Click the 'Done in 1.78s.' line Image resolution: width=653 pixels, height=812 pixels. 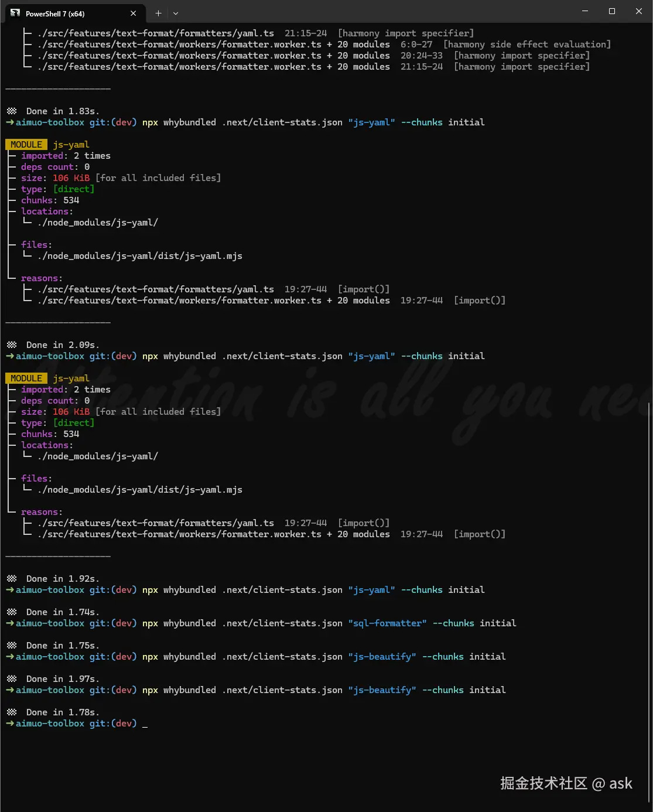[x=53, y=712]
